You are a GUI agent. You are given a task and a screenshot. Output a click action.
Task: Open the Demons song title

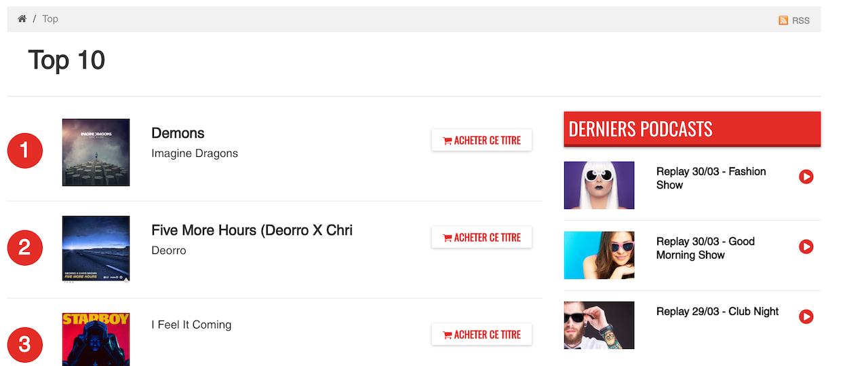(178, 133)
